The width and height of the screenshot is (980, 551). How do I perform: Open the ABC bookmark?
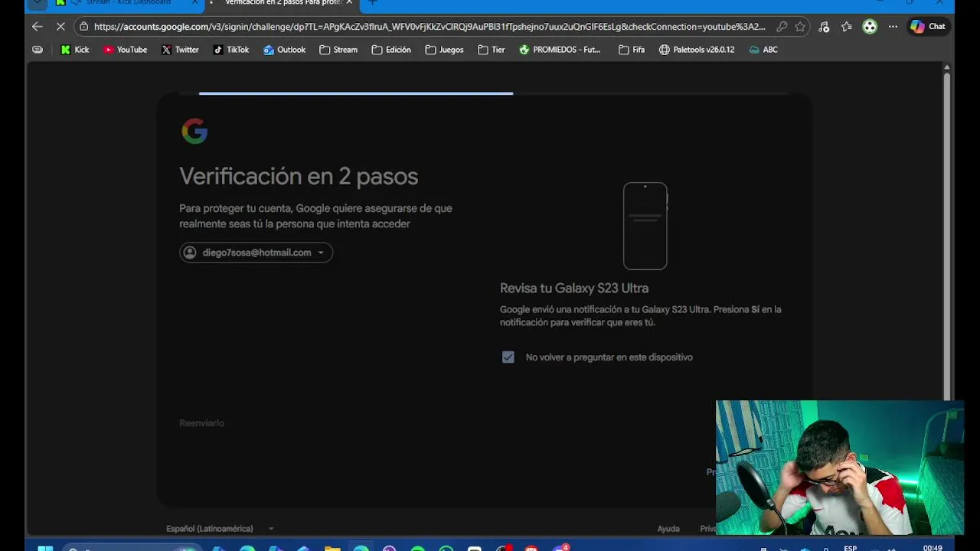[x=763, y=50]
